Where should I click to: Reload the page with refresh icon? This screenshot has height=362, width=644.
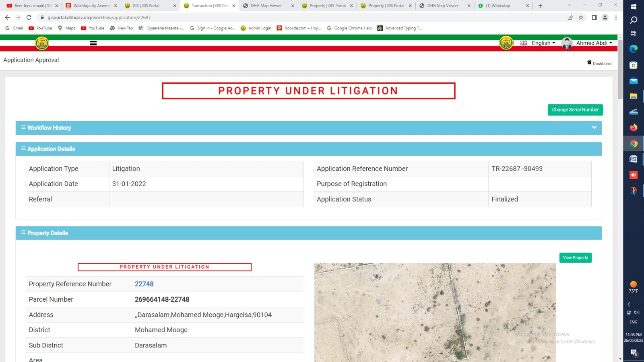point(29,17)
